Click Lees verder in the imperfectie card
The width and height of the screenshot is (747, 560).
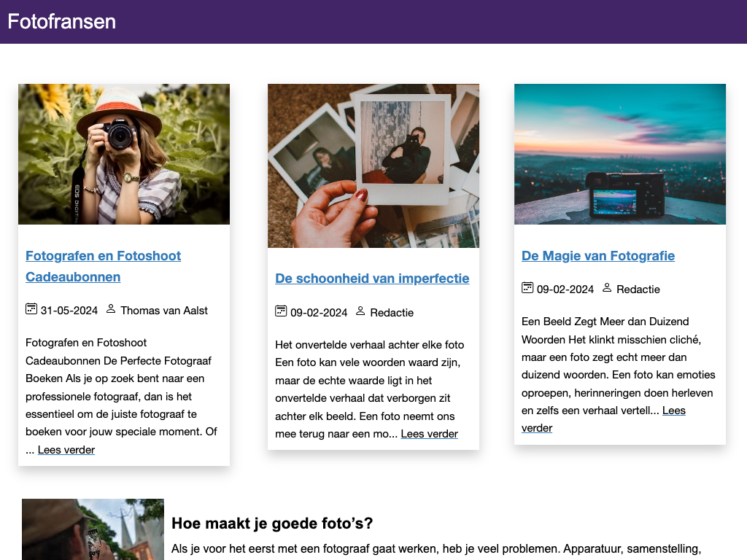pos(429,435)
